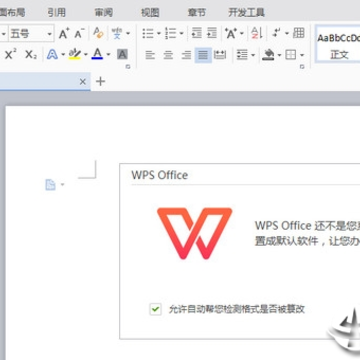The height and width of the screenshot is (360, 360).
Task: Align text right
Action: (186, 55)
